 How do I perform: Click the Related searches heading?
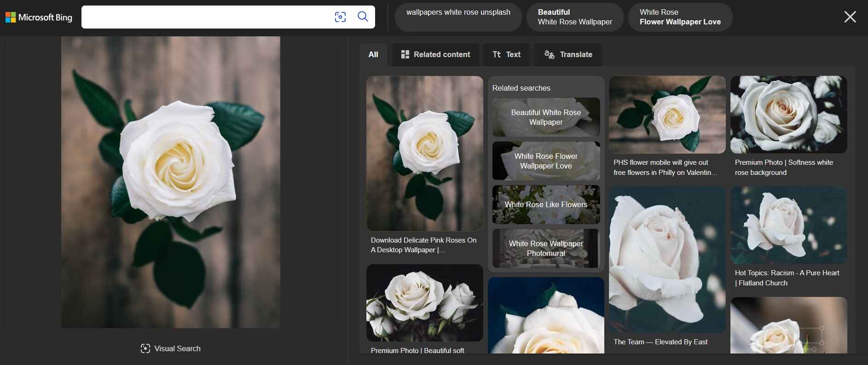click(521, 88)
